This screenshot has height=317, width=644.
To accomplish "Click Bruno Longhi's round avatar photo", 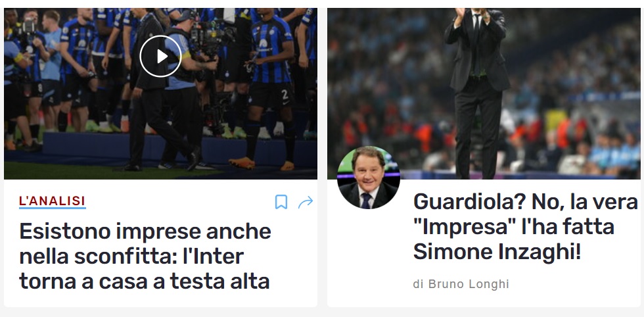I will (x=369, y=178).
